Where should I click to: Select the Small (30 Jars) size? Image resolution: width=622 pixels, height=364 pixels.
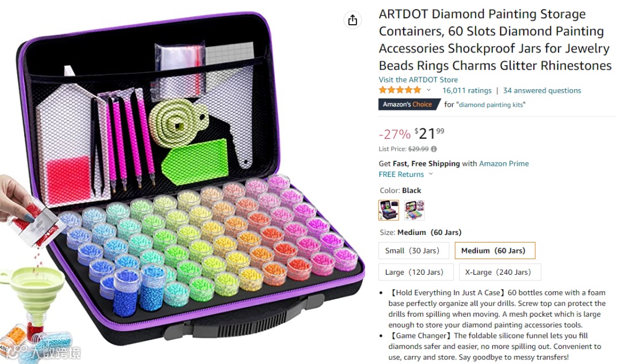coord(414,251)
